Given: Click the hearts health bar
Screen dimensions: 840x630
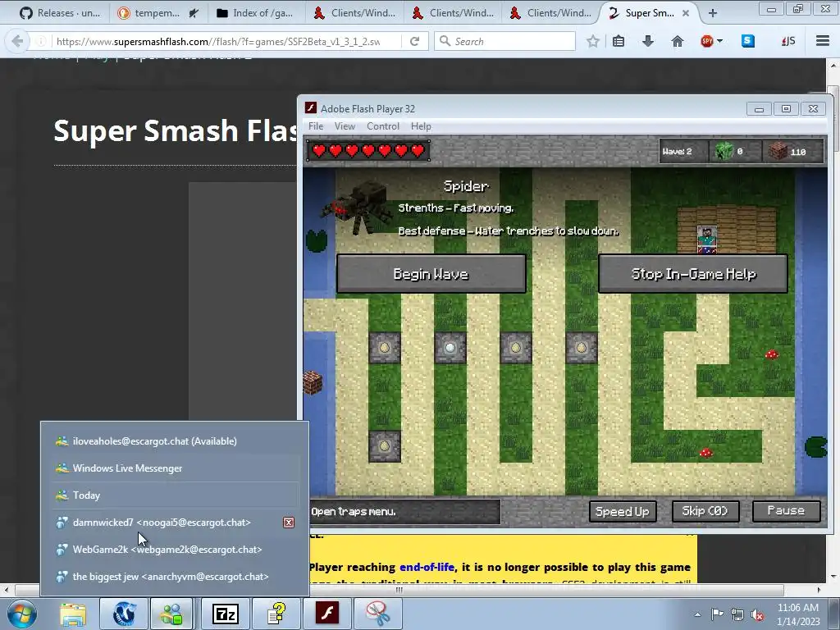Looking at the screenshot, I should [368, 151].
